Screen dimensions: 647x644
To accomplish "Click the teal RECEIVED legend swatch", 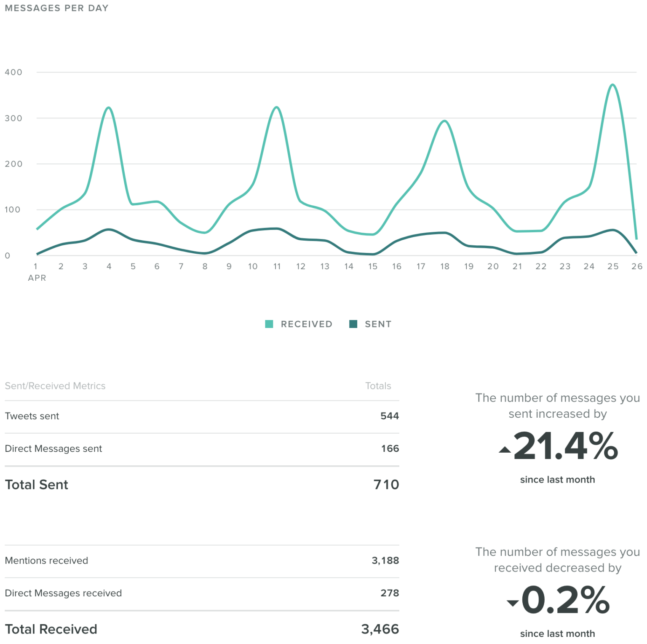I will click(x=270, y=324).
